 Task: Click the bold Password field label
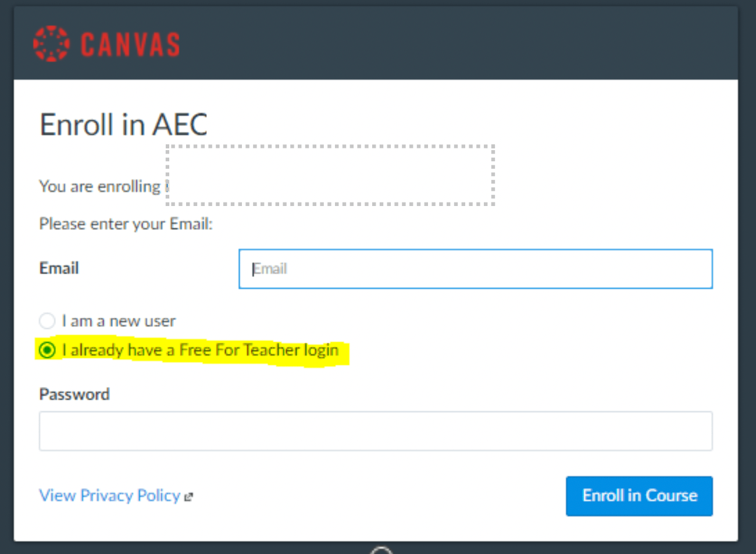point(74,394)
